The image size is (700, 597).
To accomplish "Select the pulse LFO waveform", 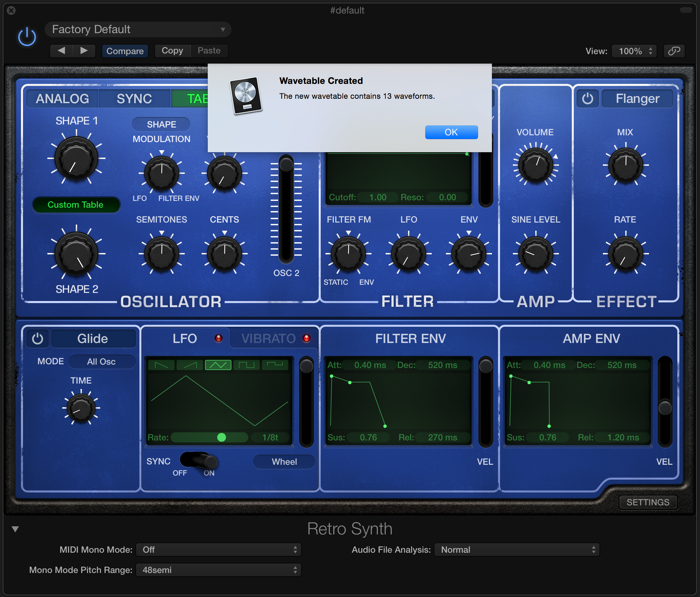I will pyautogui.click(x=275, y=365).
